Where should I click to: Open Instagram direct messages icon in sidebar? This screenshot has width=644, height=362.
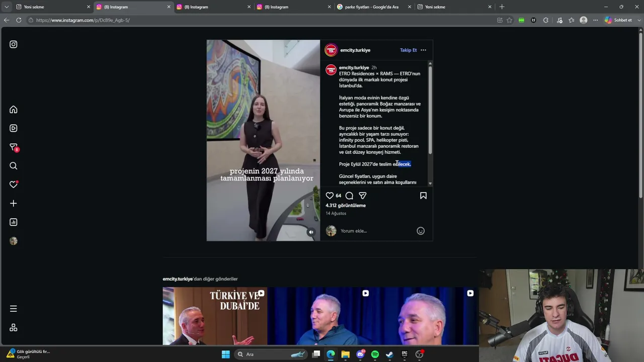[14, 147]
